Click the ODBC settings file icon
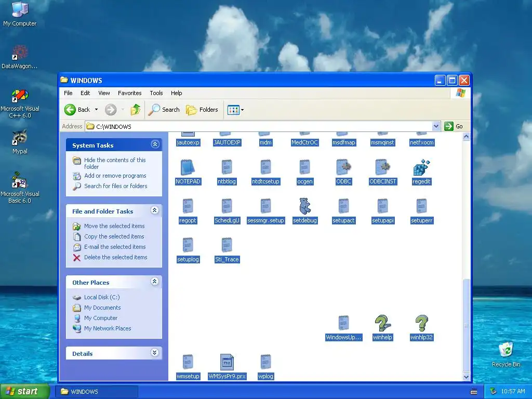 tap(343, 167)
